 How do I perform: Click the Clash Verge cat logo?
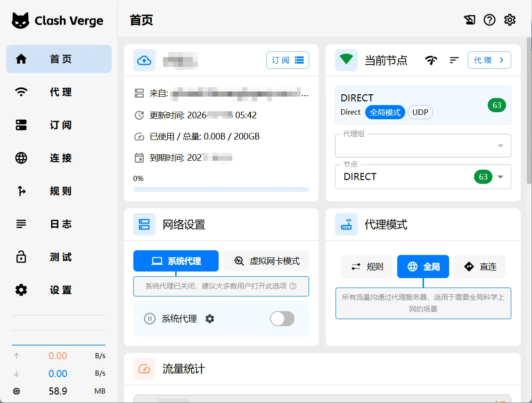coord(20,20)
